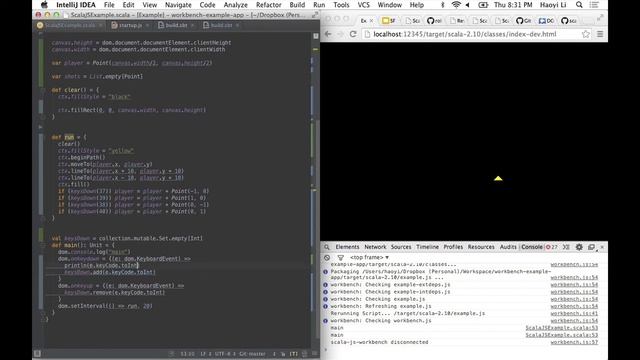Screen dimensions: 640x360
Task: Click the localhost URL address bar
Action: tap(476, 34)
